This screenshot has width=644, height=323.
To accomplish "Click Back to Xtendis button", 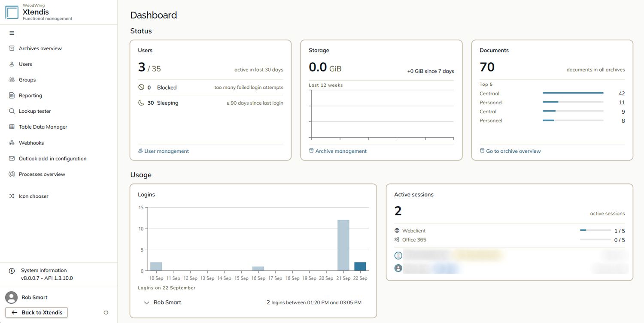I will (36, 312).
